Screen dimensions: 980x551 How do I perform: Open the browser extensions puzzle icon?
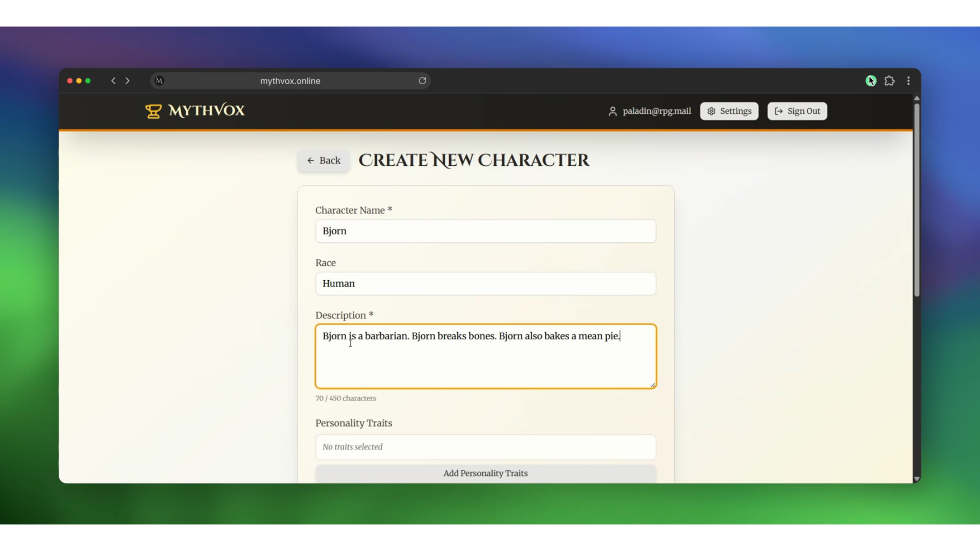(890, 81)
